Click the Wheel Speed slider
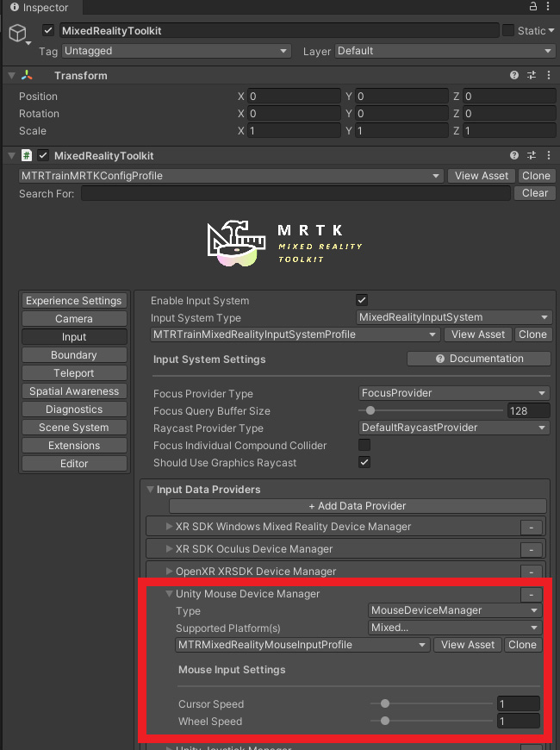 [x=432, y=721]
